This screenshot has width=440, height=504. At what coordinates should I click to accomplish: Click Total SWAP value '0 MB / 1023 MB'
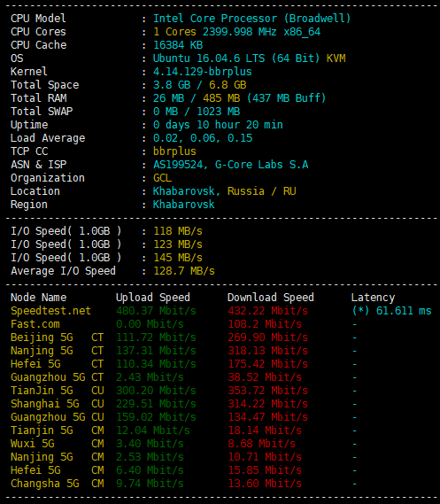point(197,112)
